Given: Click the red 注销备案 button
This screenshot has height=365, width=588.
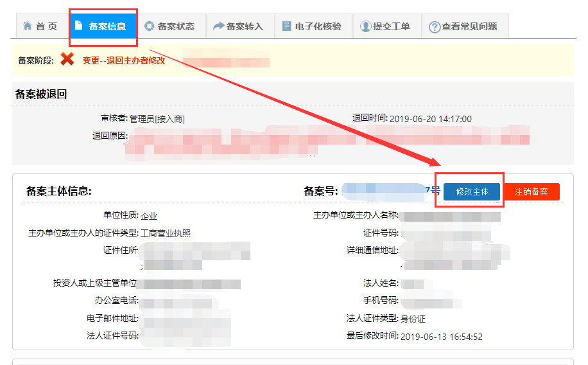Looking at the screenshot, I should 532,192.
